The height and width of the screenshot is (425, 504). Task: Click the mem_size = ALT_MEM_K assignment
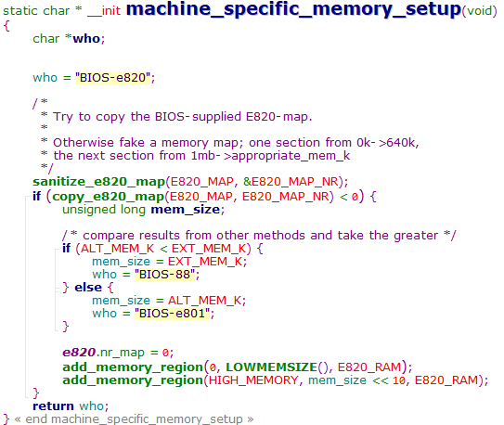(x=169, y=301)
